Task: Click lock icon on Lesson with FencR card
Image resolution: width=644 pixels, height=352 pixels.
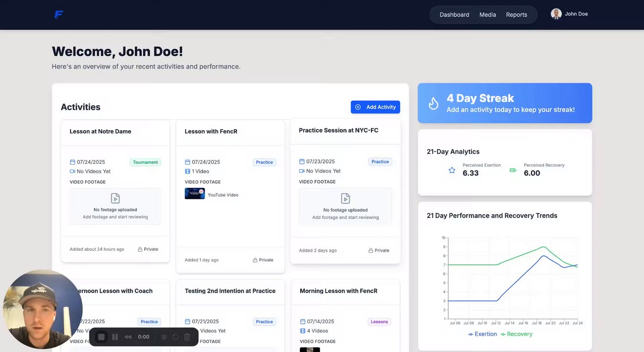Action: click(255, 260)
